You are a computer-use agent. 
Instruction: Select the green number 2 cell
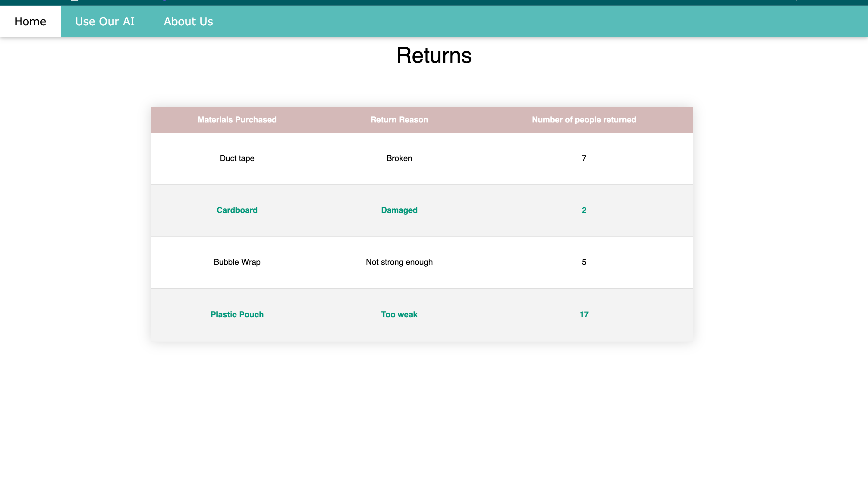(x=583, y=210)
